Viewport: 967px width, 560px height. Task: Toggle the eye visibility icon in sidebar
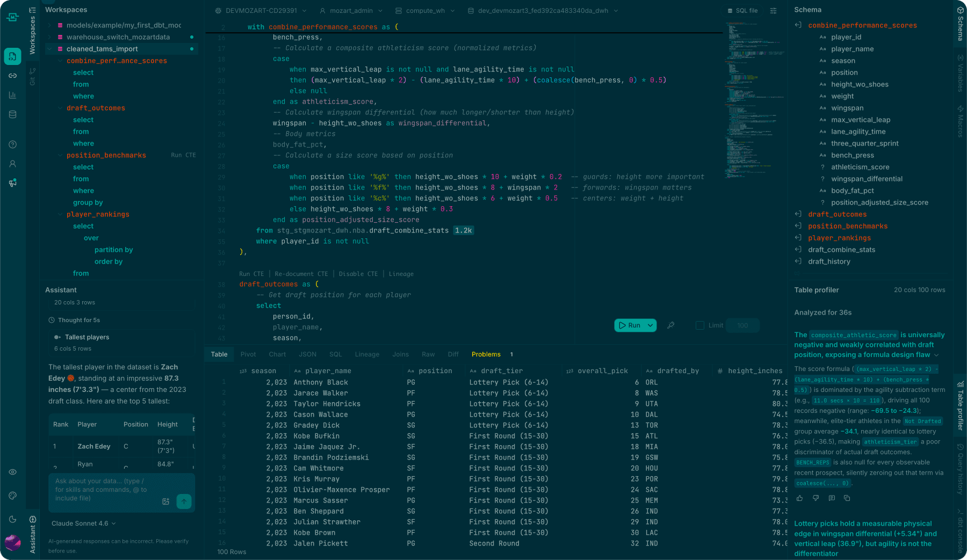[x=12, y=472]
